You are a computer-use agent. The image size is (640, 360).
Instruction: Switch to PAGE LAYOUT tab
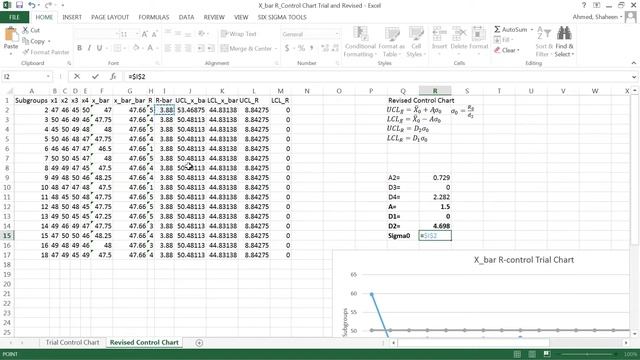(x=110, y=17)
